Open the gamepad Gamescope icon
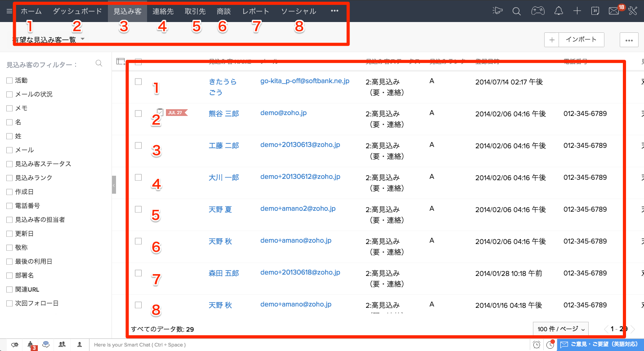Screen dimensions: 644x351 pos(537,11)
